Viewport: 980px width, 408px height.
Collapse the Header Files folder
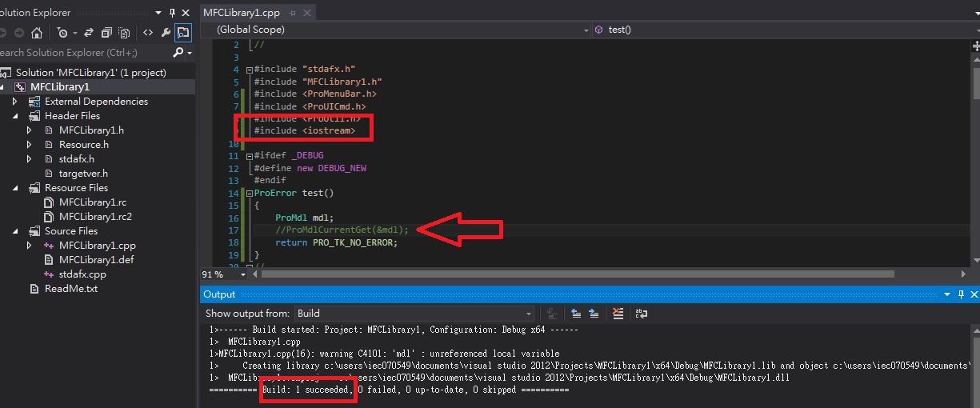[x=14, y=116]
